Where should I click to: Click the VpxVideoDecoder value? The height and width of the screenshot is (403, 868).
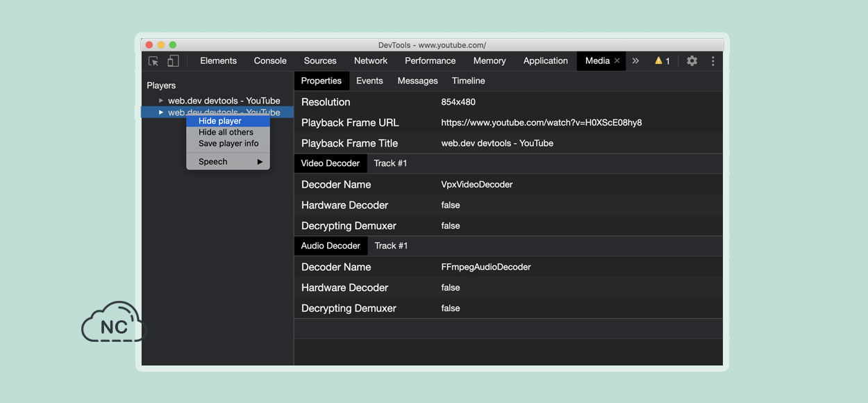pos(477,185)
